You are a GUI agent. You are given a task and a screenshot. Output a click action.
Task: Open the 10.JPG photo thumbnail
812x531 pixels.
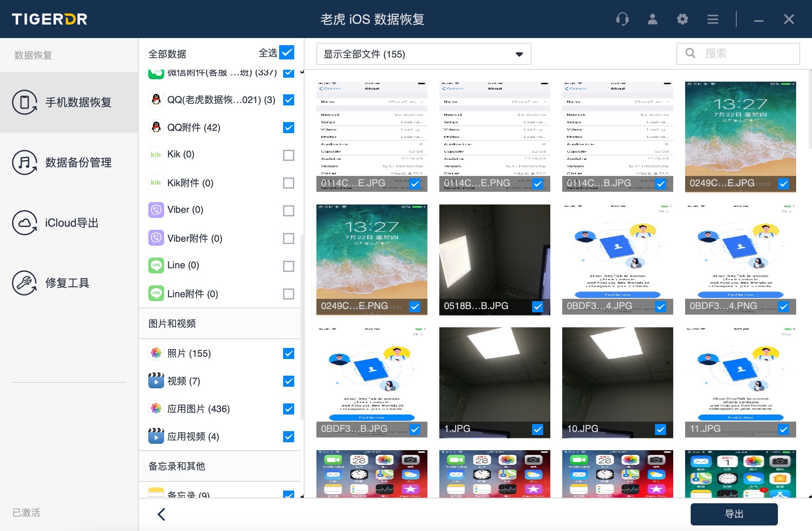617,376
